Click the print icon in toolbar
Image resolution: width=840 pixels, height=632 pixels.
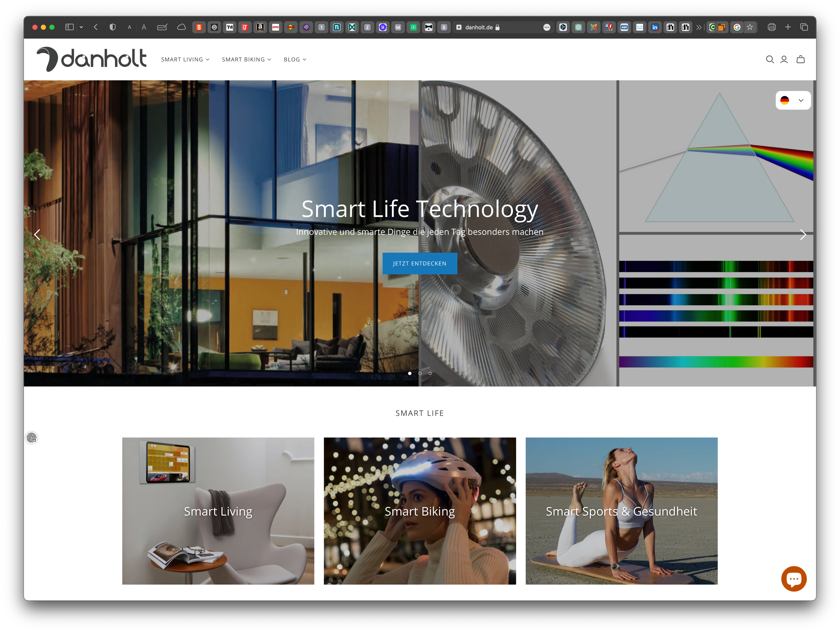(x=771, y=27)
